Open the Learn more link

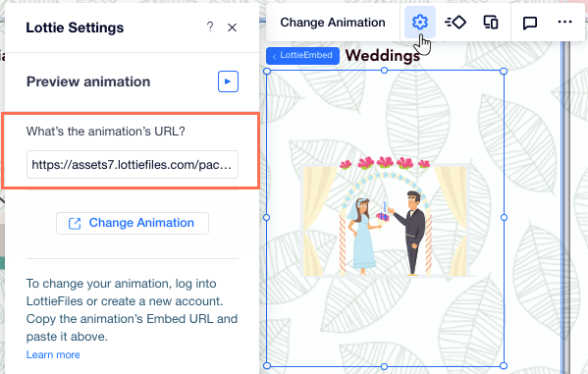point(53,355)
